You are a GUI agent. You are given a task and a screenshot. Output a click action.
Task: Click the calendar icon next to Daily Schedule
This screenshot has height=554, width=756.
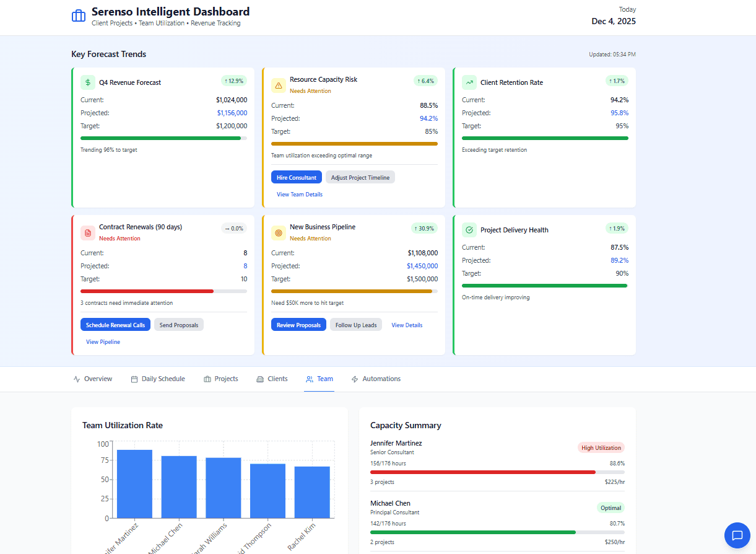(133, 379)
